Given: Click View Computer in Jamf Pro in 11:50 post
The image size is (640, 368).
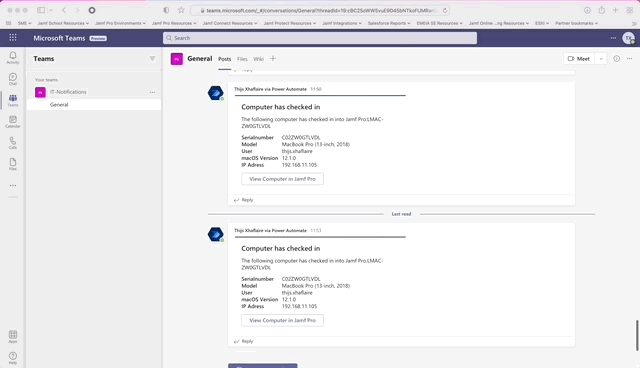Looking at the screenshot, I should 282,179.
